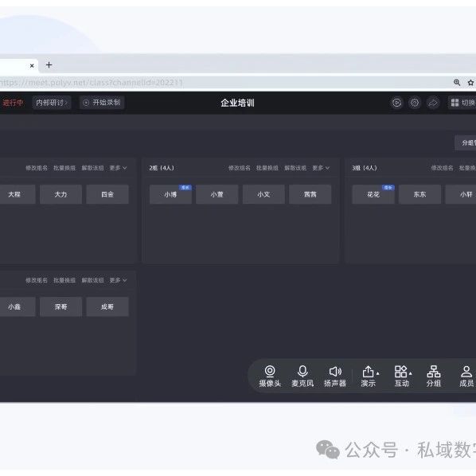
Task: Click 解散该组 in the group containing 深哥
Action: (x=92, y=280)
